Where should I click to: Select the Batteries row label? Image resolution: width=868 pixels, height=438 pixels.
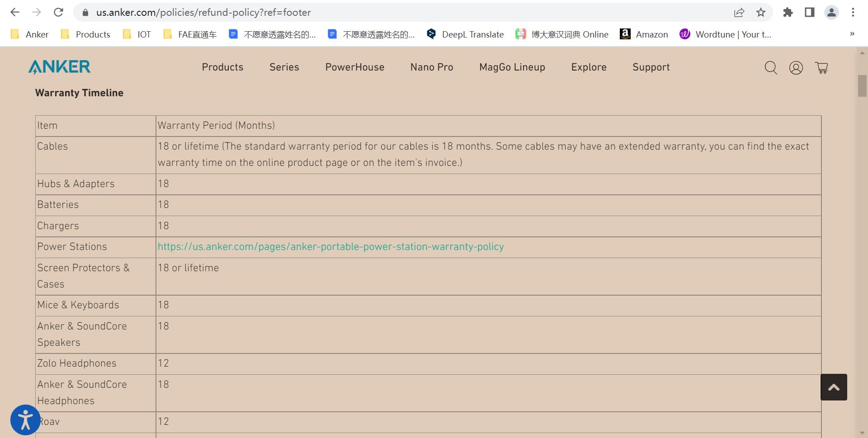pos(58,205)
